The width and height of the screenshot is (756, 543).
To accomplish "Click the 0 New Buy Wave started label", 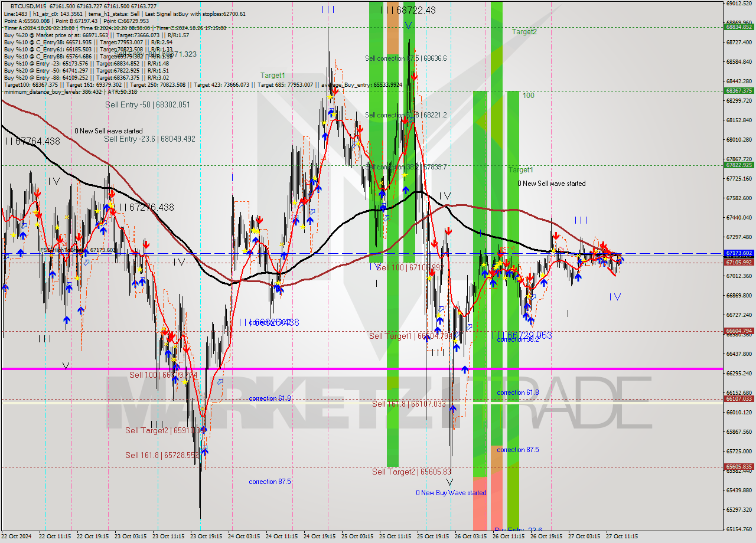I will (x=451, y=493).
